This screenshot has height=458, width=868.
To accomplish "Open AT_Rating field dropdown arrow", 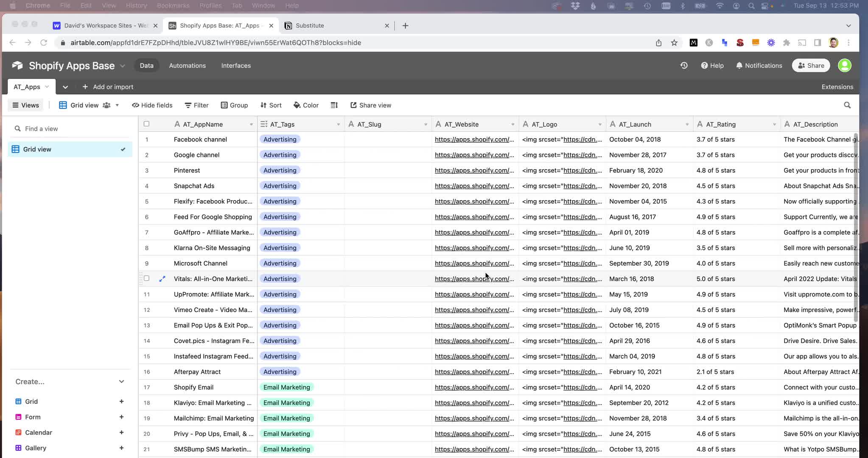I will click(774, 124).
